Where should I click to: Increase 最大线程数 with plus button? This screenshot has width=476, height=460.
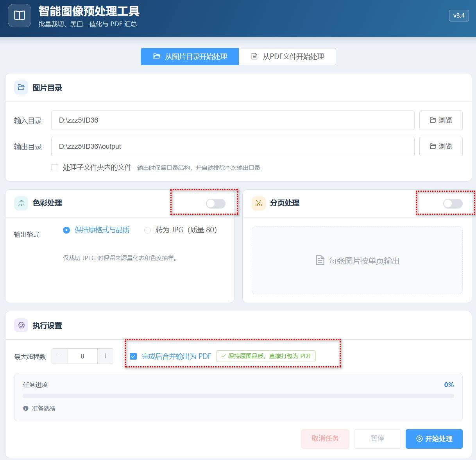pyautogui.click(x=105, y=356)
